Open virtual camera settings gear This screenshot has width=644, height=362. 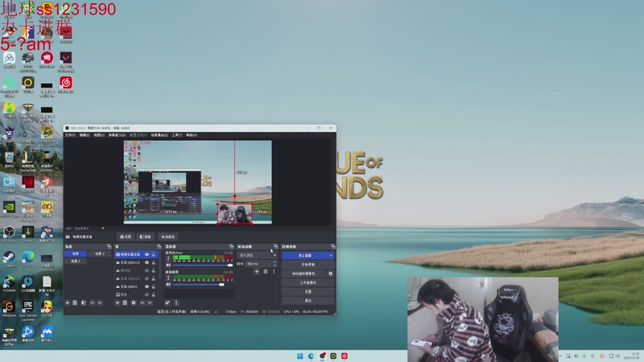pyautogui.click(x=330, y=274)
